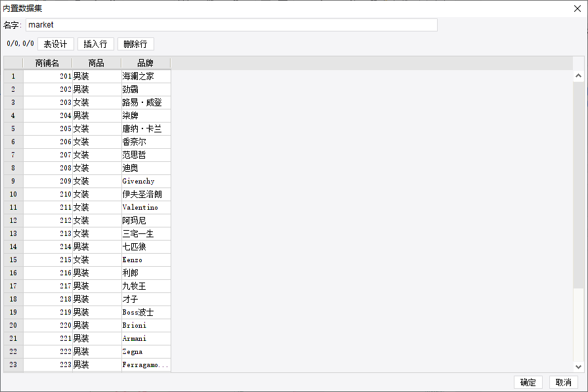Select the 商铺名 cell 223
Image resolution: width=588 pixels, height=392 pixels.
tap(48, 365)
